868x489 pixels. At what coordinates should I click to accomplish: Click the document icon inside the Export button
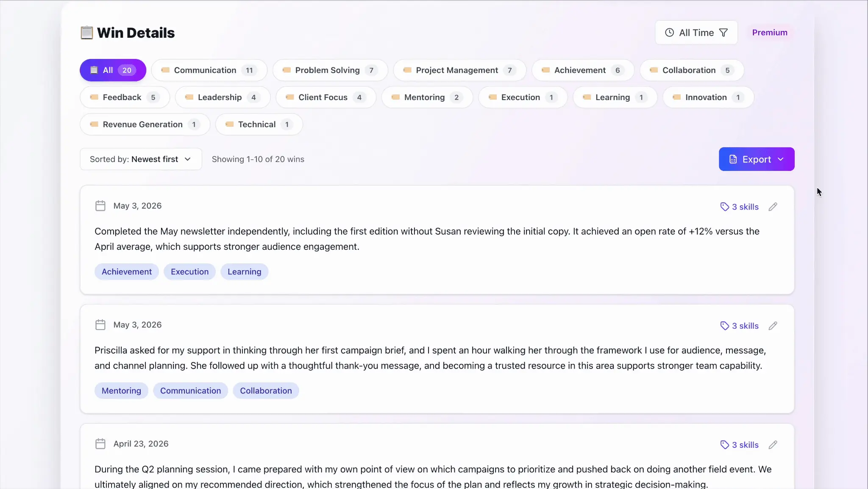(x=733, y=159)
